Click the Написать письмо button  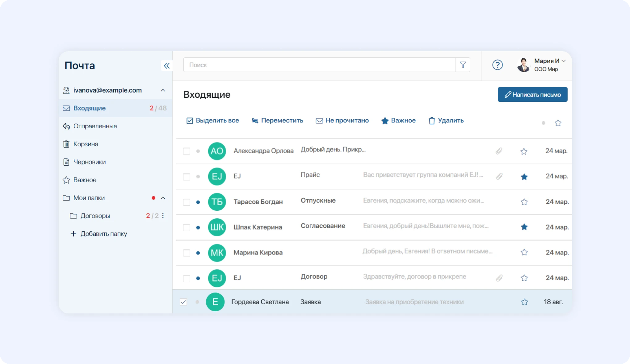(x=532, y=95)
